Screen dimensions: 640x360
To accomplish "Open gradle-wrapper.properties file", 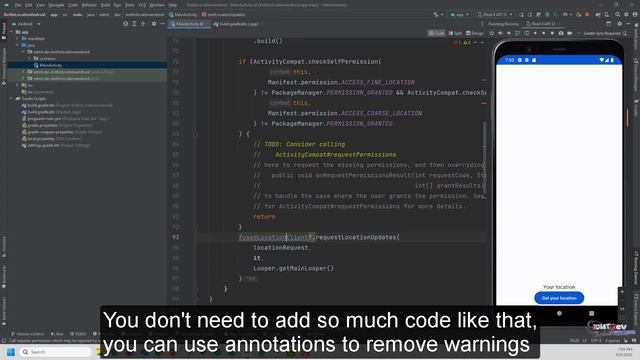I will 50,132.
